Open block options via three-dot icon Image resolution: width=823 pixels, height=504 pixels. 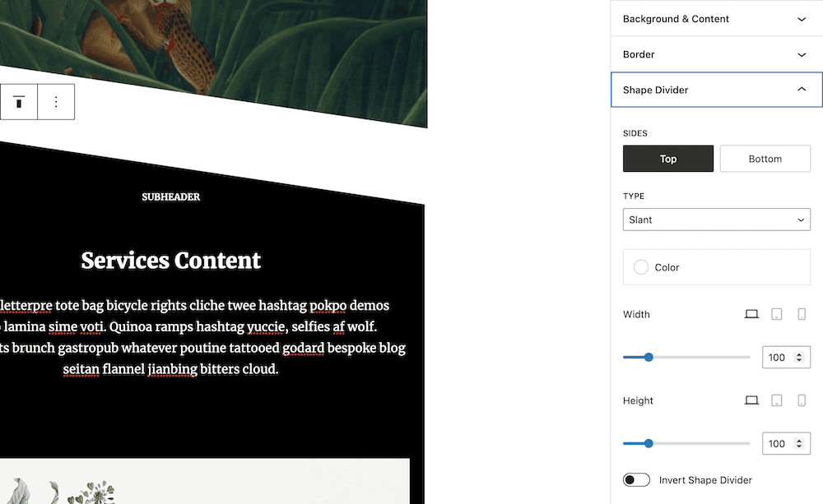(x=54, y=101)
